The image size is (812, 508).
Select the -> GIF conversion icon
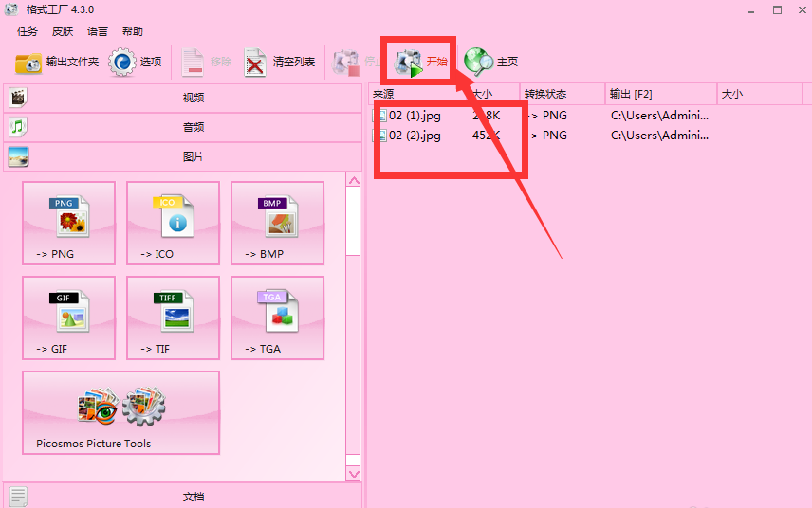[x=69, y=317]
